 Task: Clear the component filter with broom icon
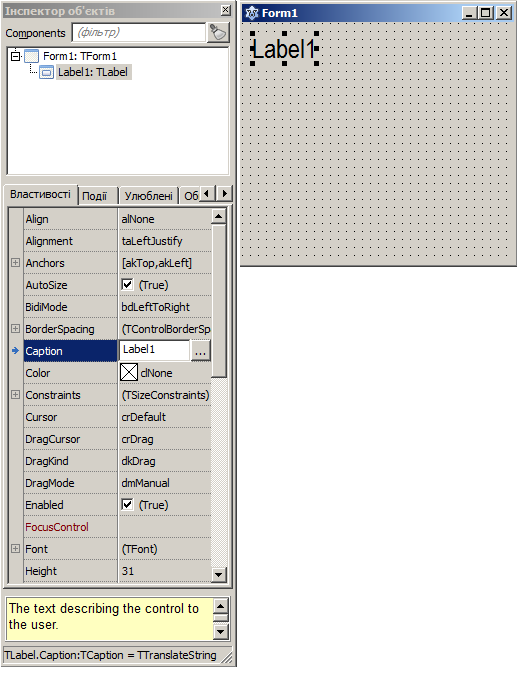pos(218,33)
